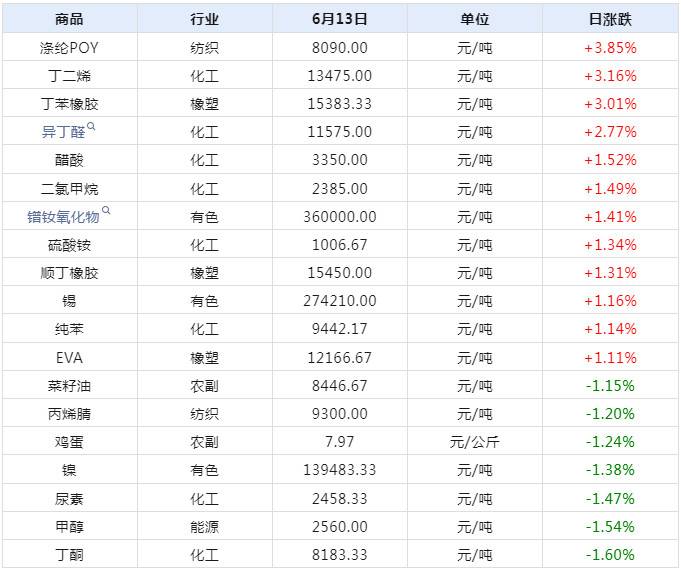
Task: Click the magnifier icon beside 异丁醛
Action: click(x=91, y=127)
